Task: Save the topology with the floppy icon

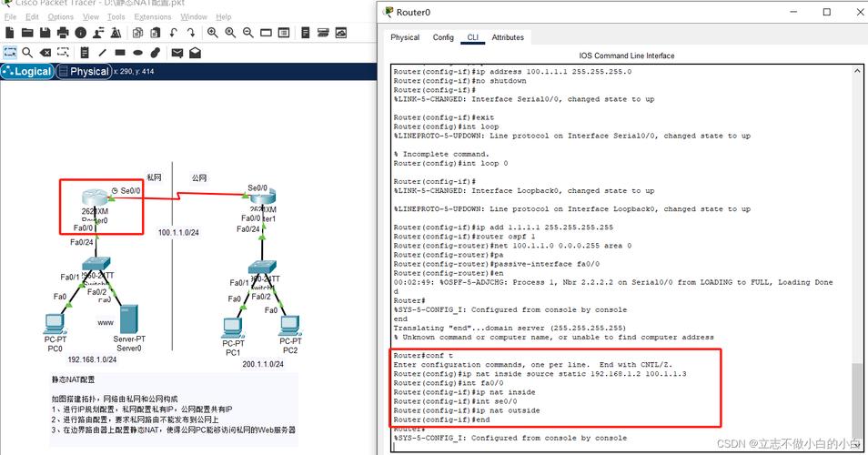Action: point(45,33)
